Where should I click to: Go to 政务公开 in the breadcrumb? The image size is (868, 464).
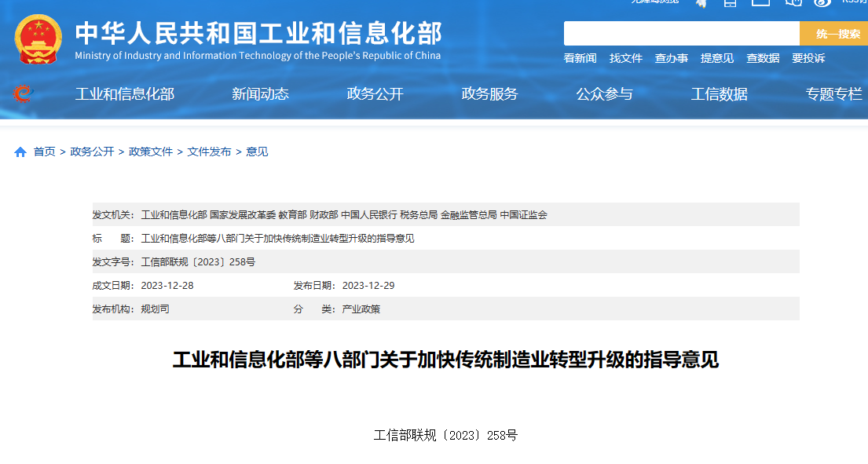(x=92, y=152)
